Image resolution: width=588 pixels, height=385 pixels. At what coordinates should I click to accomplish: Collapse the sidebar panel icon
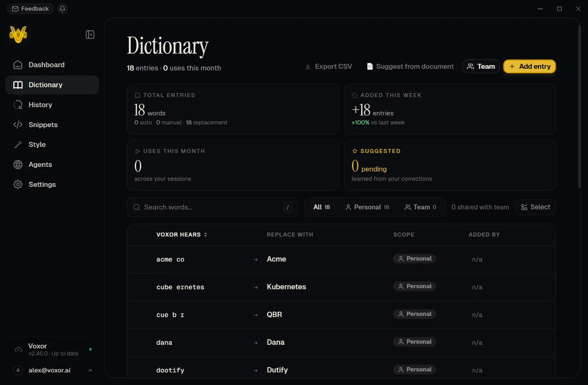tap(90, 35)
